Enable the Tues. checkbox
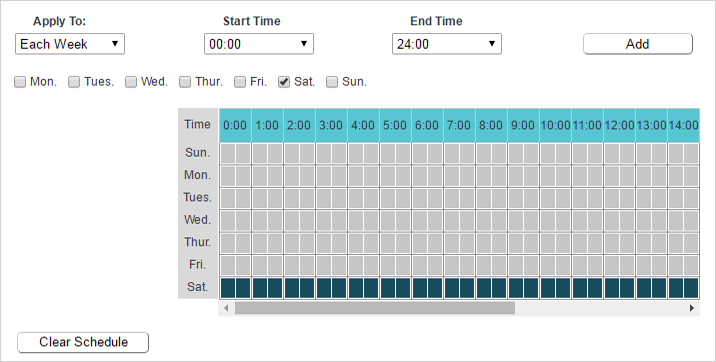Screen dimensions: 716x362 tap(74, 82)
